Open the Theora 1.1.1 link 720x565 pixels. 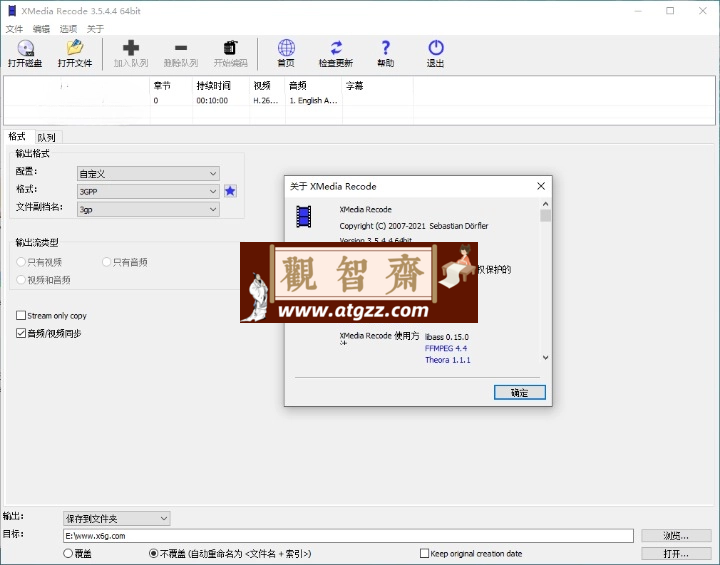448,360
